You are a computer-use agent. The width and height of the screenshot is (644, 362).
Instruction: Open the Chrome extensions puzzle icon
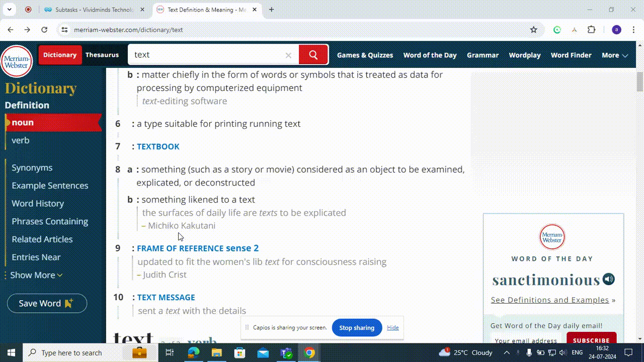click(592, 30)
